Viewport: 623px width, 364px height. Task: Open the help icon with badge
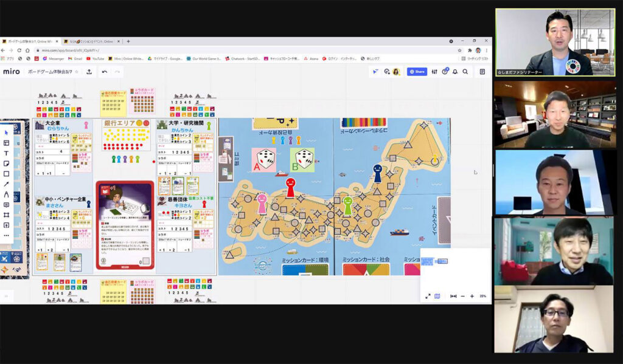point(445,72)
